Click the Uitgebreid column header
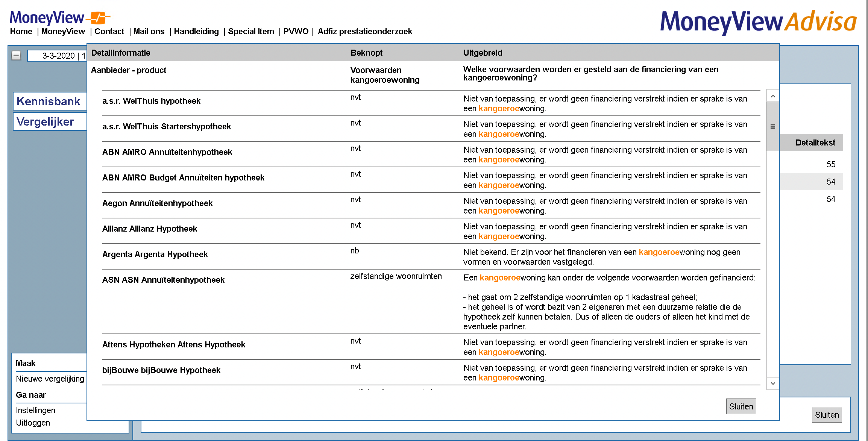Screen dimensions: 868x441 tap(483, 53)
